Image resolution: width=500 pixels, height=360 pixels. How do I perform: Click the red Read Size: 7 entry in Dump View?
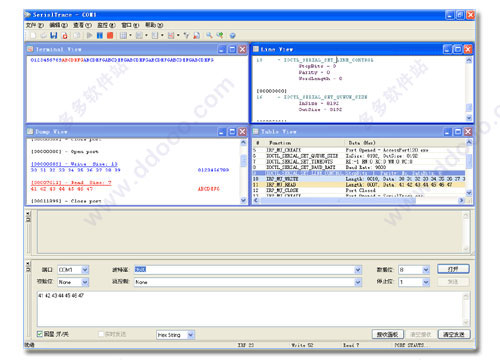click(x=71, y=183)
